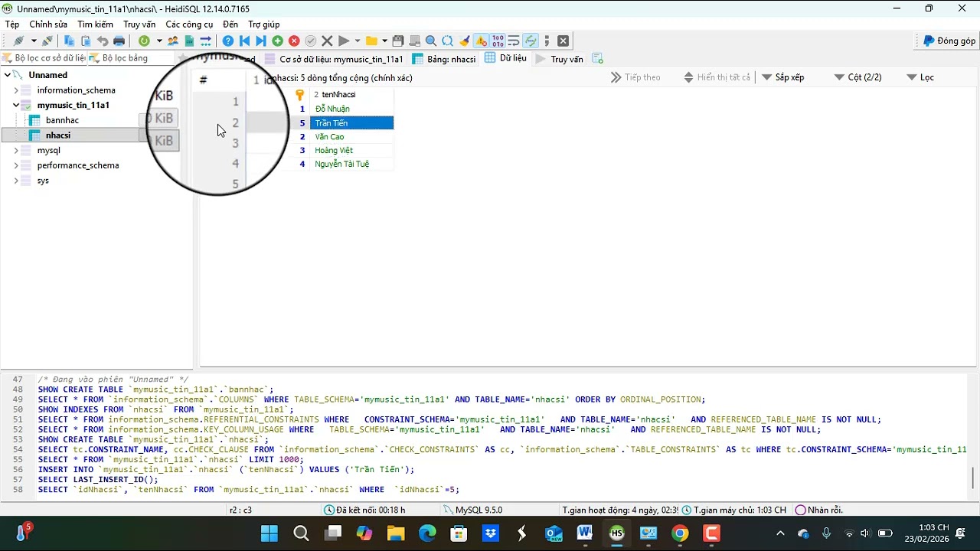This screenshot has width=980, height=551.
Task: Expand the mysql database node
Action: click(16, 151)
